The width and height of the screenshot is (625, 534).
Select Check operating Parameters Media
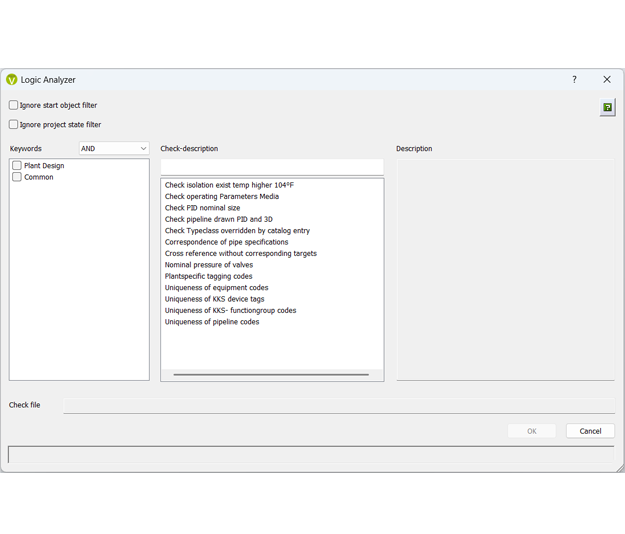221,196
